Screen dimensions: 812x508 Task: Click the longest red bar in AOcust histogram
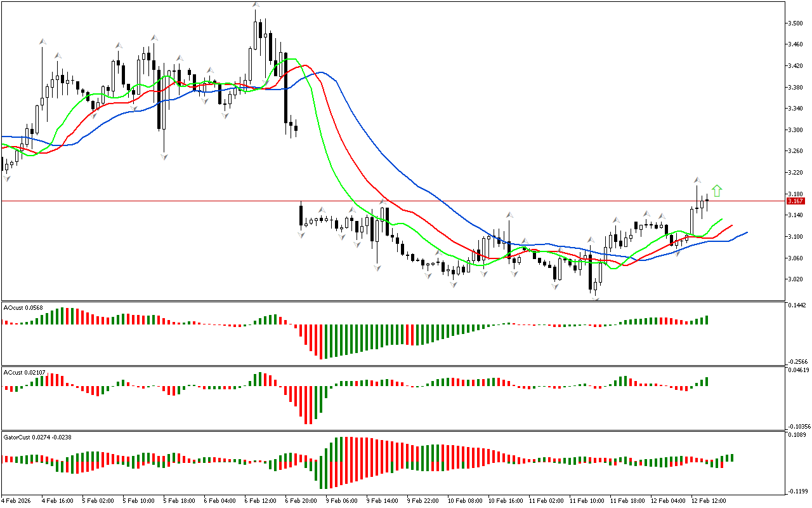tap(322, 342)
